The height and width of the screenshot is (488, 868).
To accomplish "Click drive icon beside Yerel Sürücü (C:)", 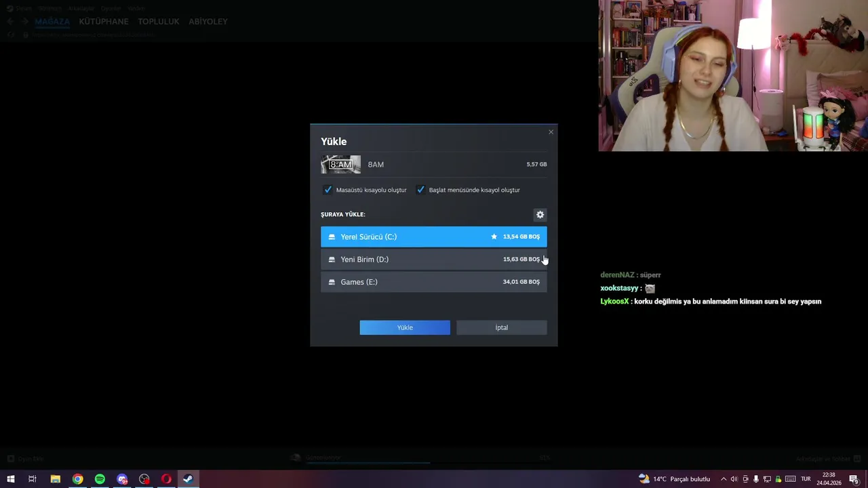I will (332, 237).
